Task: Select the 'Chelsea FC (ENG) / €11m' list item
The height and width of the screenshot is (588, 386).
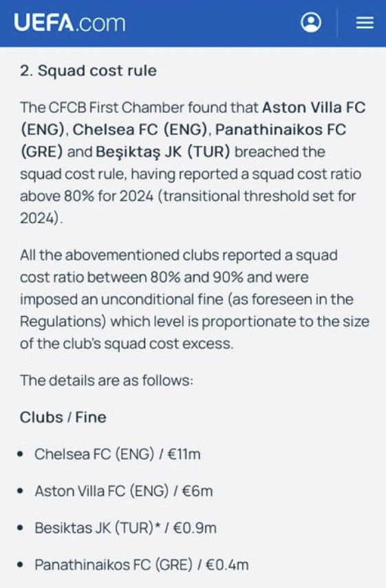Action: [x=117, y=454]
